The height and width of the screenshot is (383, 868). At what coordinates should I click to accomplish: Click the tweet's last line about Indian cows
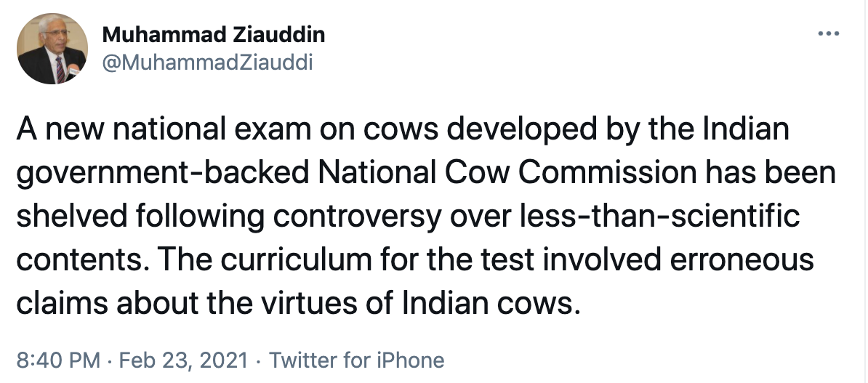(x=298, y=303)
